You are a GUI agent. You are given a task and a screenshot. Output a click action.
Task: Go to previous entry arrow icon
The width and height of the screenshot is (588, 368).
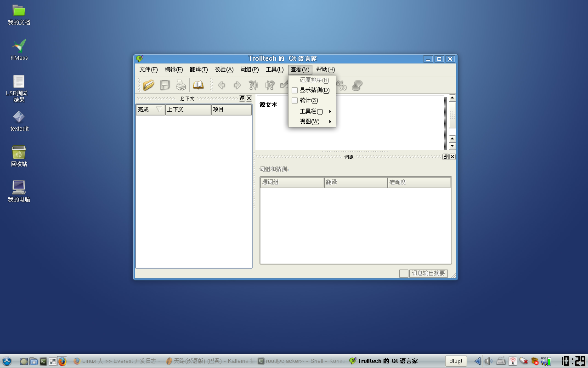pyautogui.click(x=221, y=85)
